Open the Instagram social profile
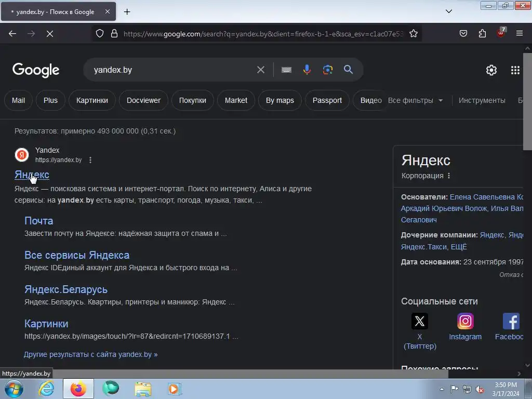Screen dimensions: 532x399 (465, 326)
